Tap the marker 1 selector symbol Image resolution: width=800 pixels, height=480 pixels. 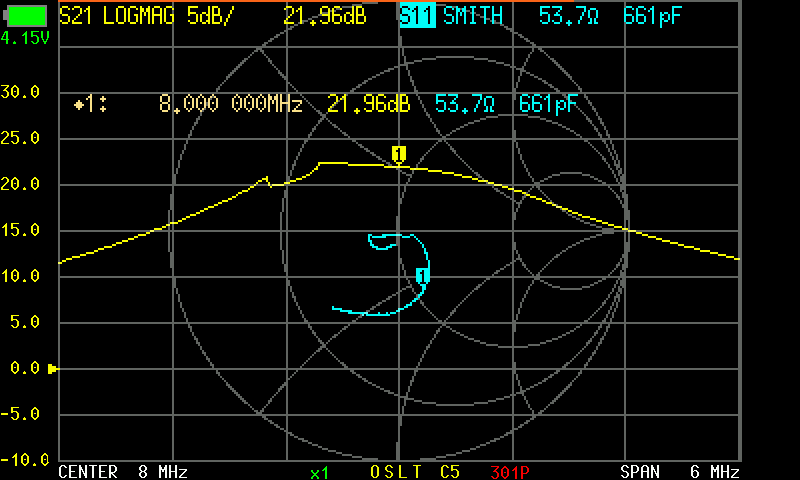pyautogui.click(x=90, y=104)
